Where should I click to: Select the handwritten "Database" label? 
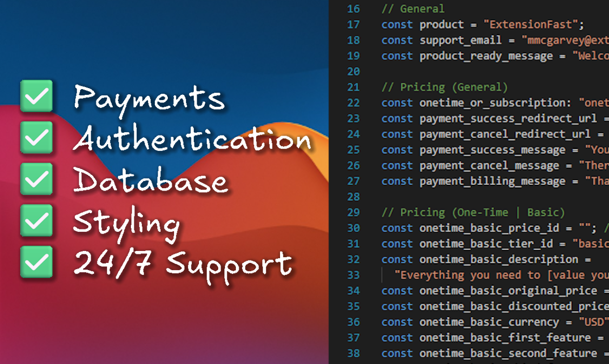[151, 181]
